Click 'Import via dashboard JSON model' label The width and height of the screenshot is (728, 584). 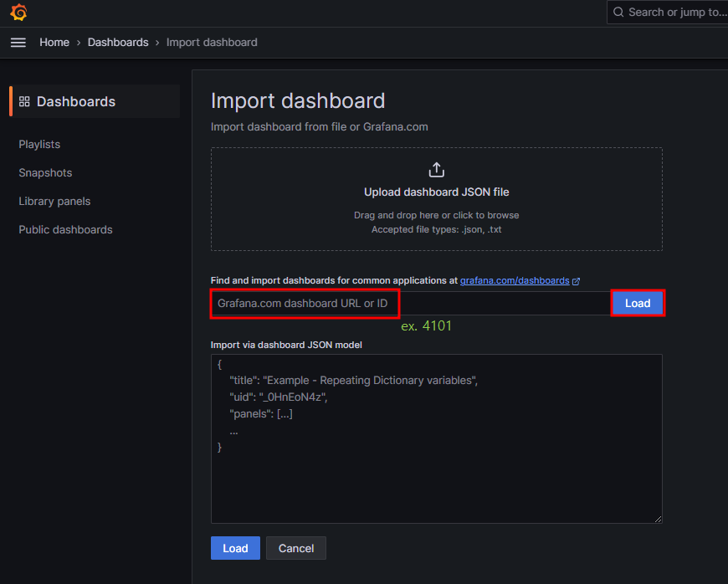tap(286, 345)
